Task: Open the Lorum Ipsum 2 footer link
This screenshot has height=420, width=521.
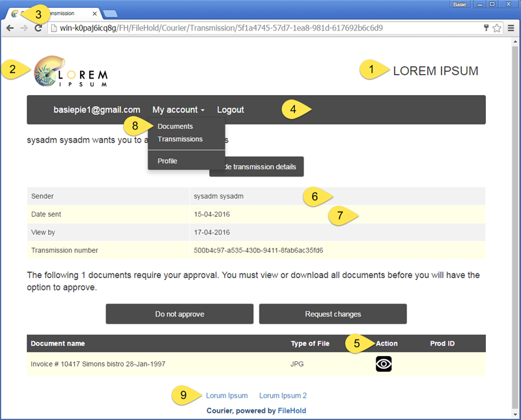Action: point(283,395)
